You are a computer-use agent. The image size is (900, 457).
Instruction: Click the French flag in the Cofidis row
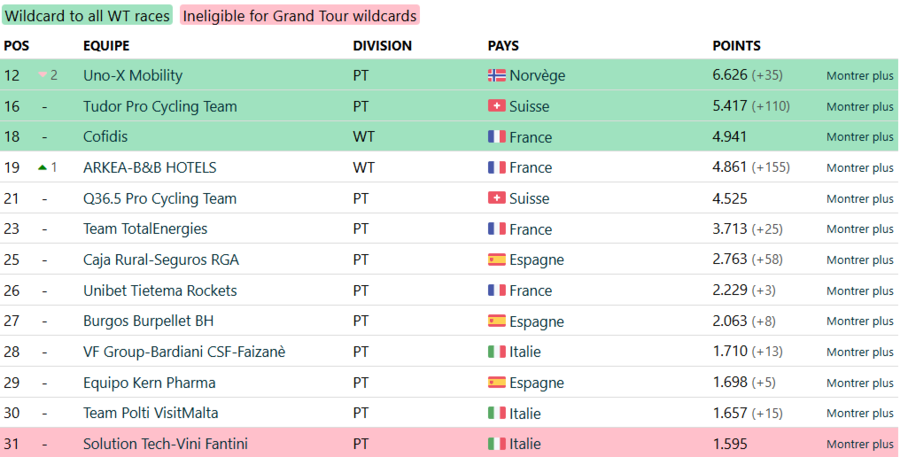pyautogui.click(x=496, y=137)
